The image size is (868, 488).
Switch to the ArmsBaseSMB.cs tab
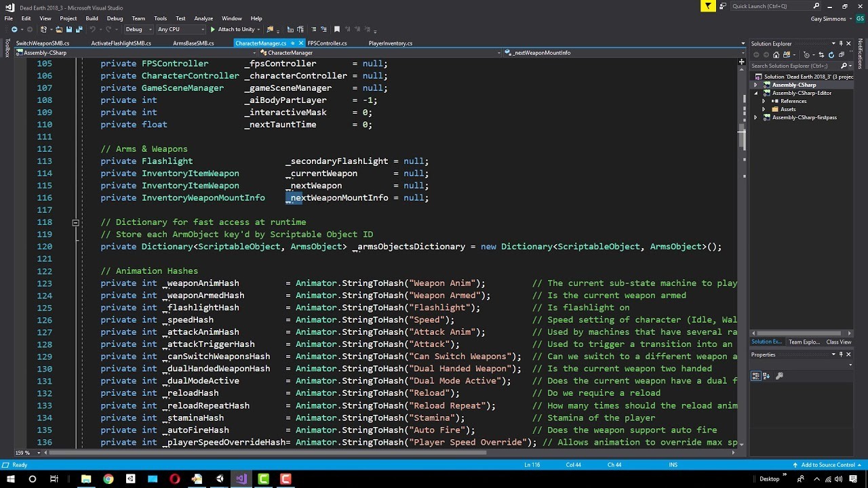tap(193, 43)
